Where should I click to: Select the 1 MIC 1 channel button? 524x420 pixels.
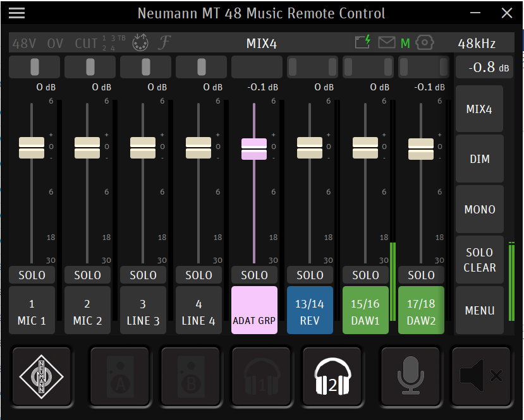coord(32,310)
